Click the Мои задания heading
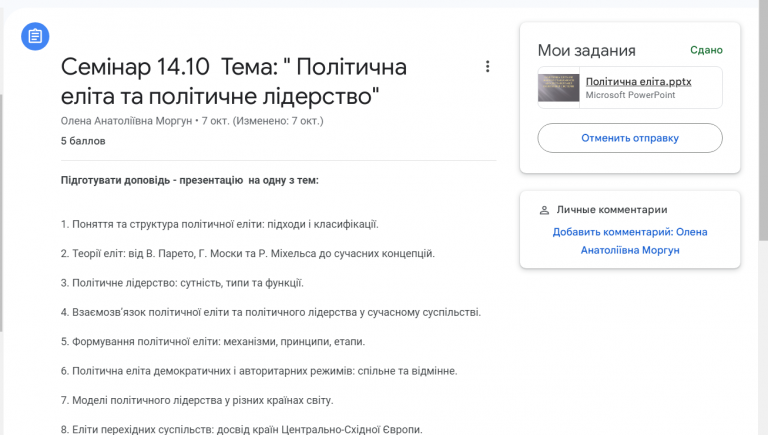768x435 pixels. pos(587,50)
